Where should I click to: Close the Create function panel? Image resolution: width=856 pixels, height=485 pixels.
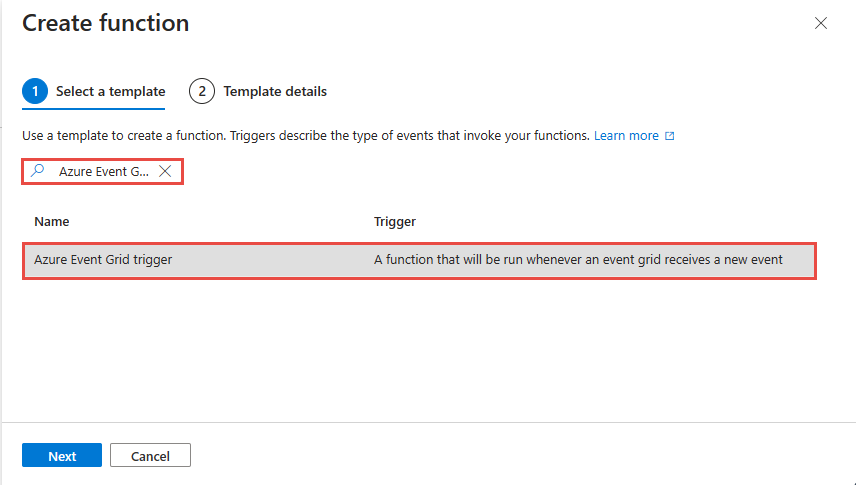click(821, 23)
